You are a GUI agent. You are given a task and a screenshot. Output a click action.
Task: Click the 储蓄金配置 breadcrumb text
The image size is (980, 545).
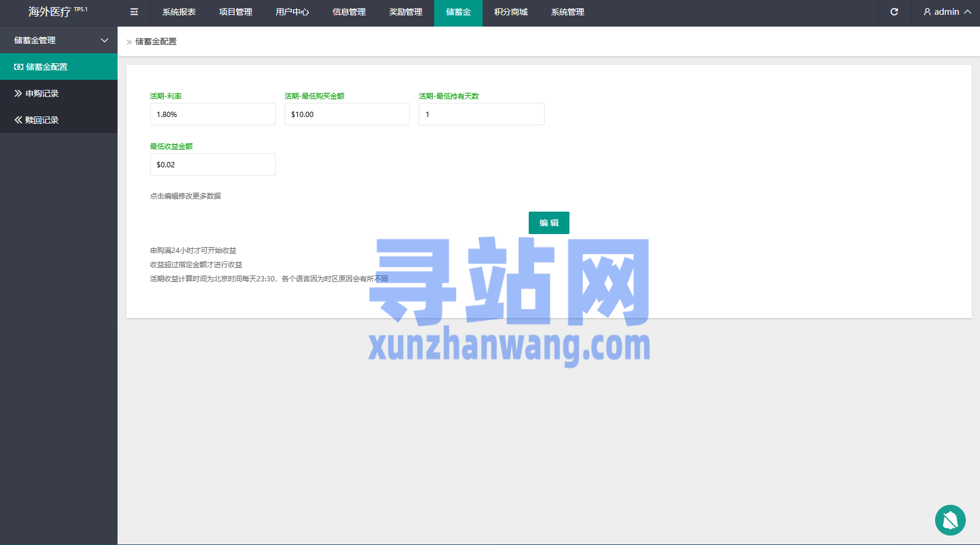click(x=156, y=41)
